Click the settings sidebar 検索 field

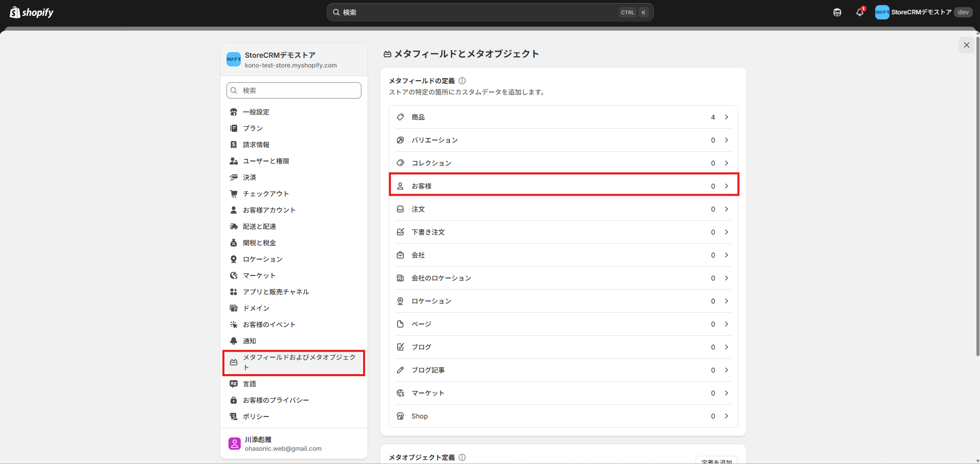[294, 90]
